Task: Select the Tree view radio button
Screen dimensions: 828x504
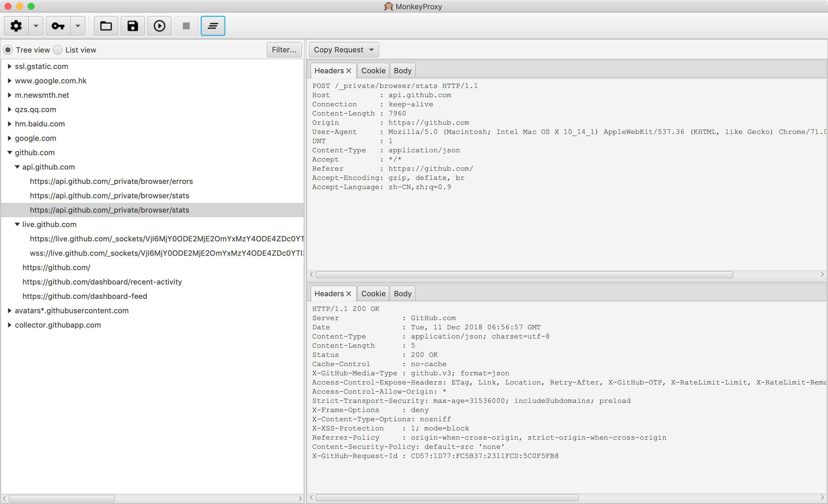Action: click(8, 50)
